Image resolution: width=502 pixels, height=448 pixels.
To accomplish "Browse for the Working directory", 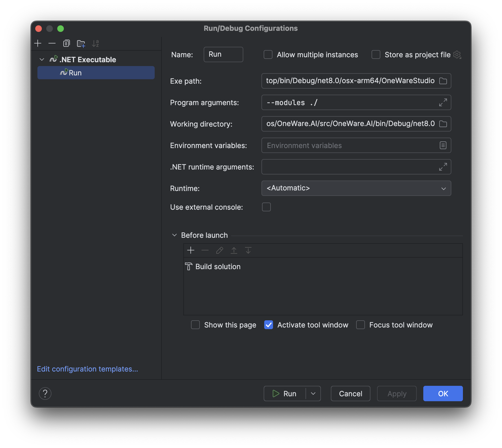I will 443,124.
